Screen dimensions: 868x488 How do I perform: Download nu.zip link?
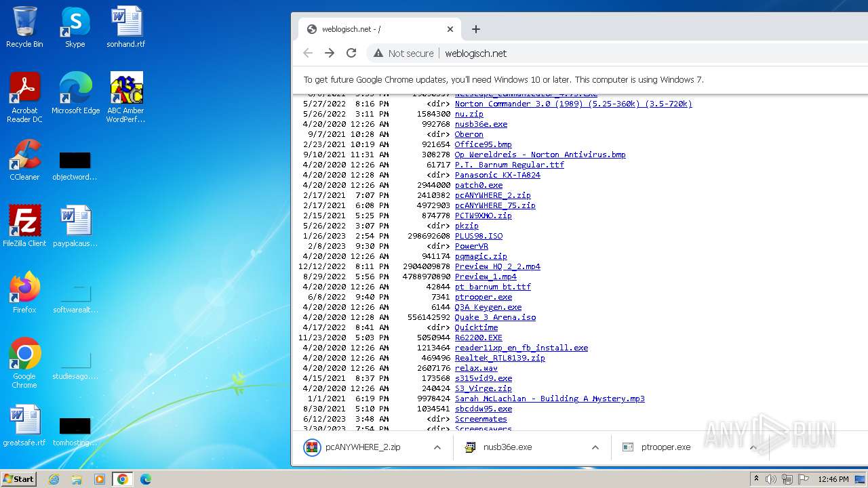pos(469,114)
